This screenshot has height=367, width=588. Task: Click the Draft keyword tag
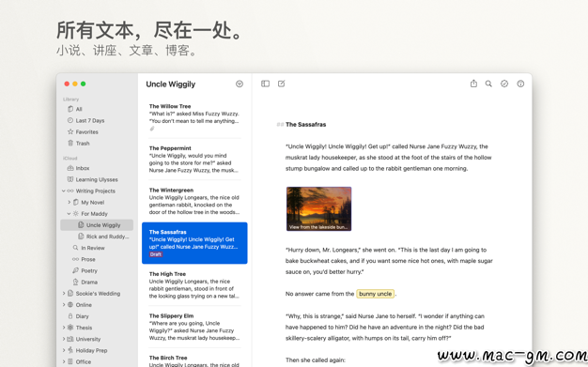tap(156, 254)
